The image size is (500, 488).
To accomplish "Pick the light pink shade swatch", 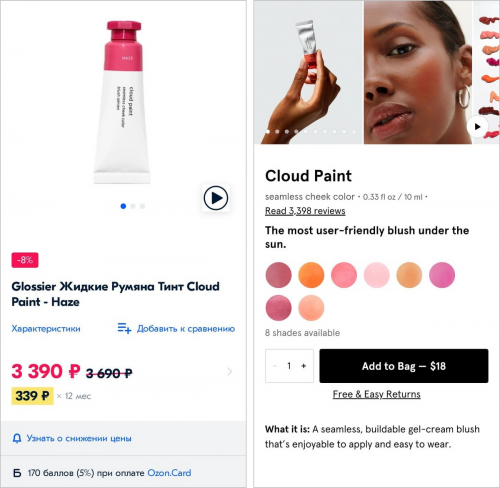I will pos(376,275).
